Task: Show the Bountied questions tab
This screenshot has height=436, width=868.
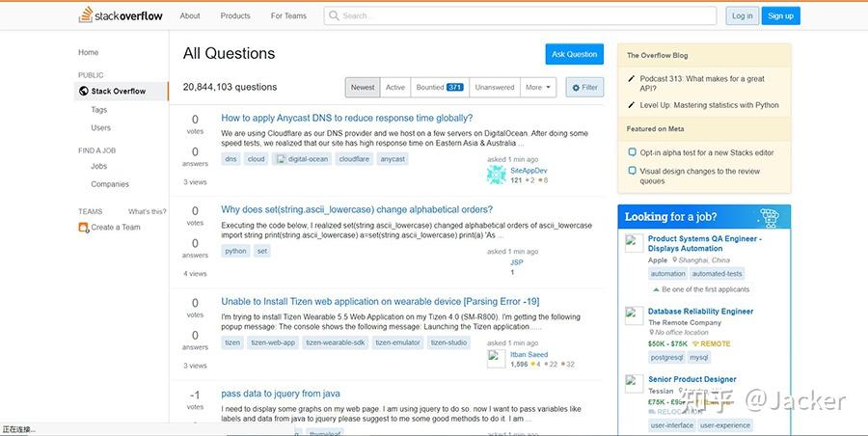Action: pyautogui.click(x=439, y=88)
